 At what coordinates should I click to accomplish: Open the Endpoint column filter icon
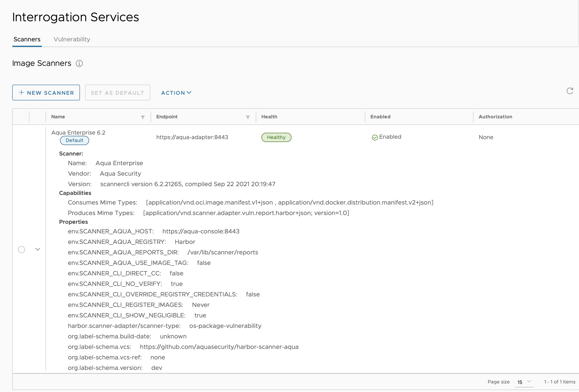[248, 117]
